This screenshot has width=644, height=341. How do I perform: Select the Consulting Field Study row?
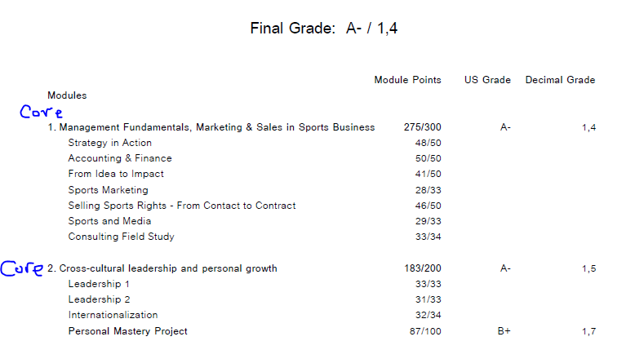pyautogui.click(x=255, y=237)
